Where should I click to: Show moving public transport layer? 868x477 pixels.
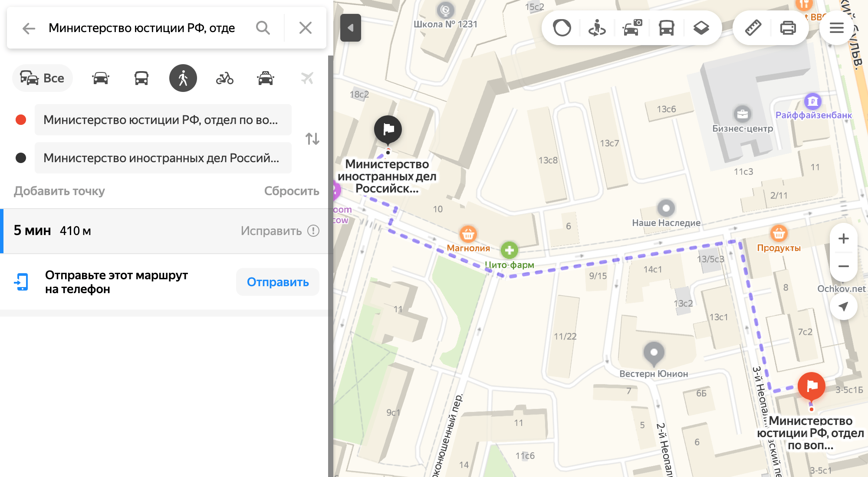point(667,28)
